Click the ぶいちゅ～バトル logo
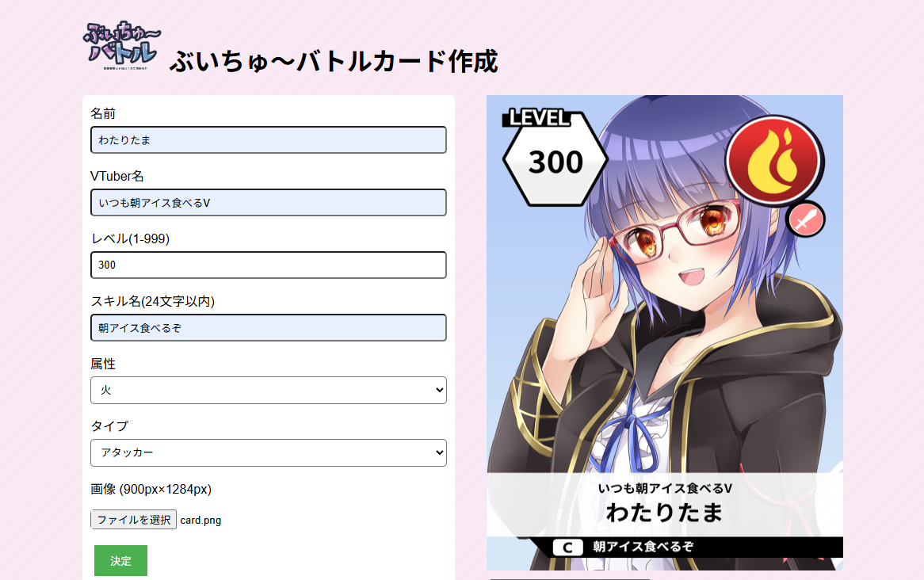The height and width of the screenshot is (580, 924). point(122,46)
